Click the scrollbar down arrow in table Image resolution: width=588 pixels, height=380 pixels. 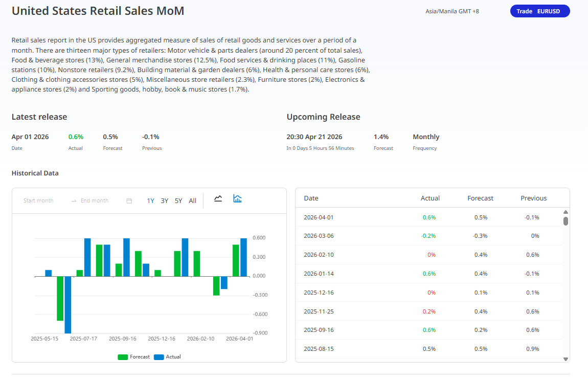566,359
